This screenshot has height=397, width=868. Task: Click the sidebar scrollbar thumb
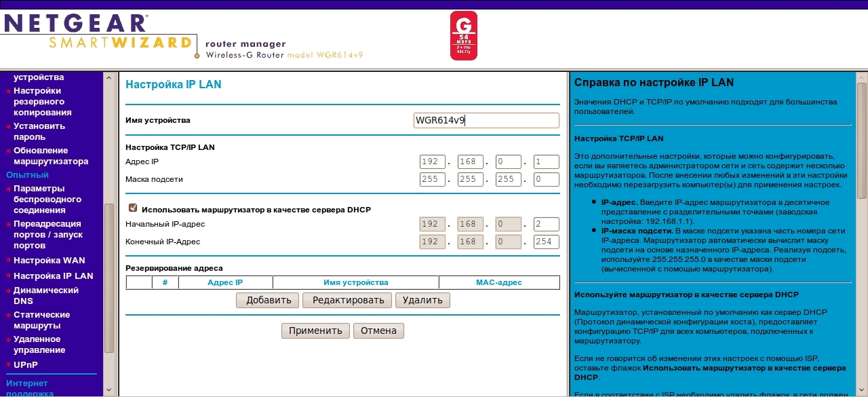coord(109,278)
